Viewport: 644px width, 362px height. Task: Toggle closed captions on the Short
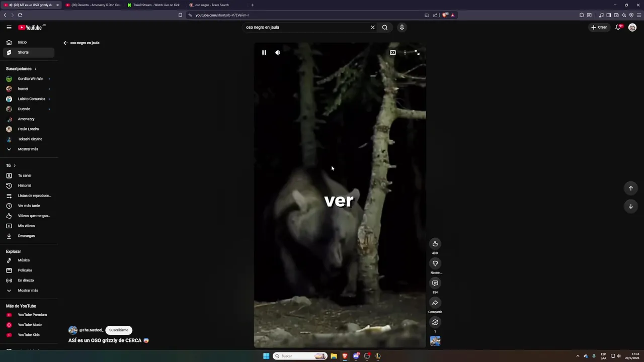(393, 52)
